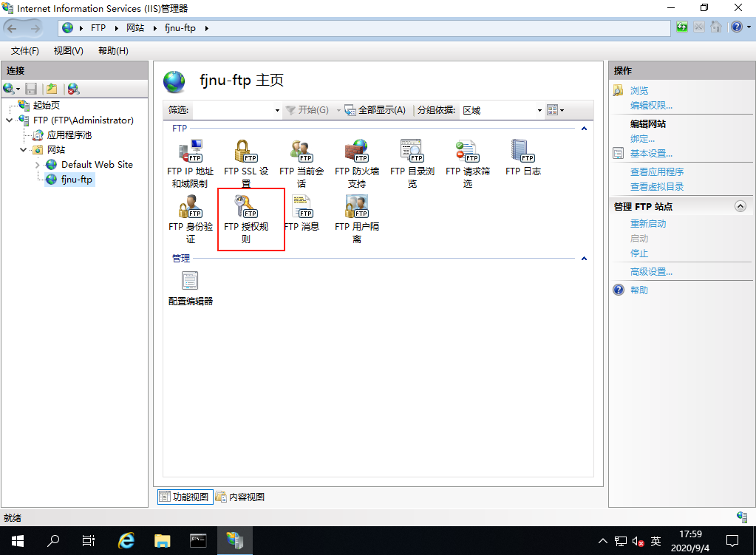Click the help question mark in top toolbar

click(x=736, y=27)
